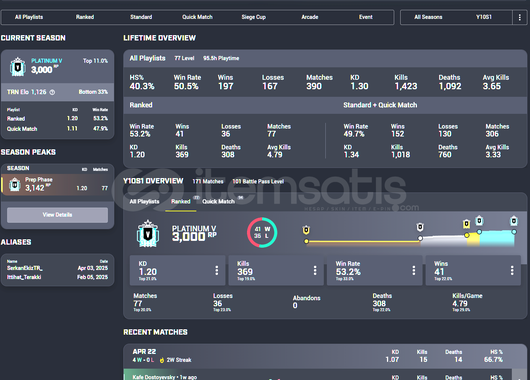
Task: Click the 2W Streak flame icon
Action: pos(162,360)
